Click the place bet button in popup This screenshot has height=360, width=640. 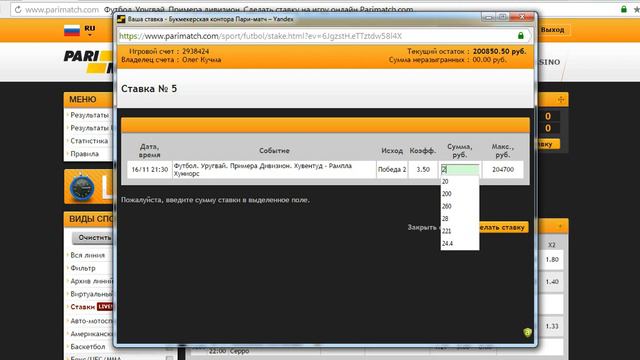(504, 227)
